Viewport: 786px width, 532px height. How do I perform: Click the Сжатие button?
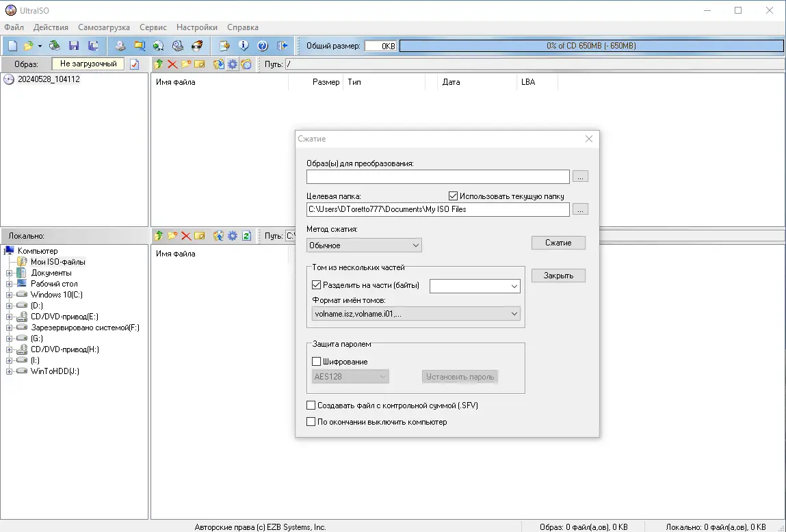point(558,243)
